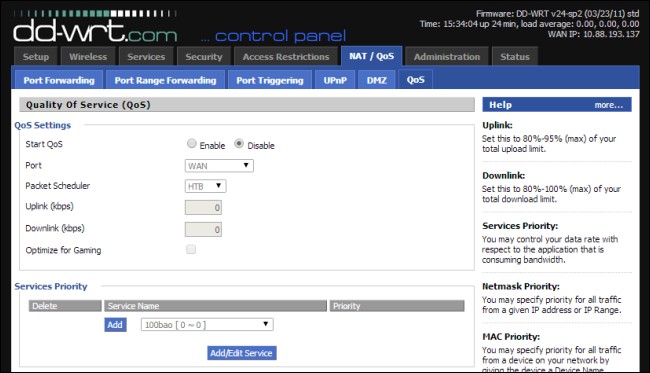Image resolution: width=650 pixels, height=373 pixels.
Task: Open the Wireless tab
Action: (88, 56)
